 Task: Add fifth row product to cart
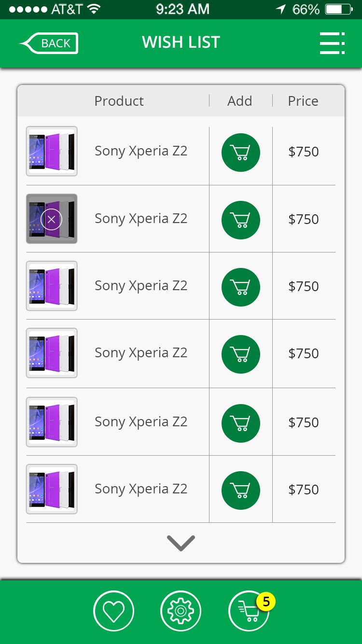(241, 423)
